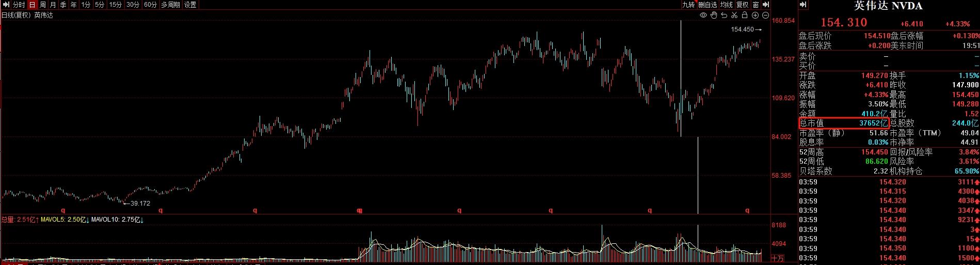Click the 昨收 147.900 value
The width and height of the screenshot is (980, 265).
tap(965, 85)
